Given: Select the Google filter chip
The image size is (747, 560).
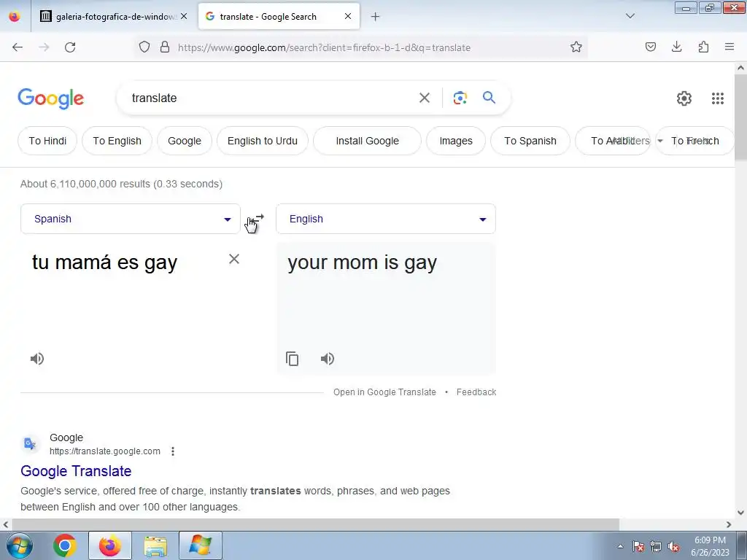Looking at the screenshot, I should [185, 141].
